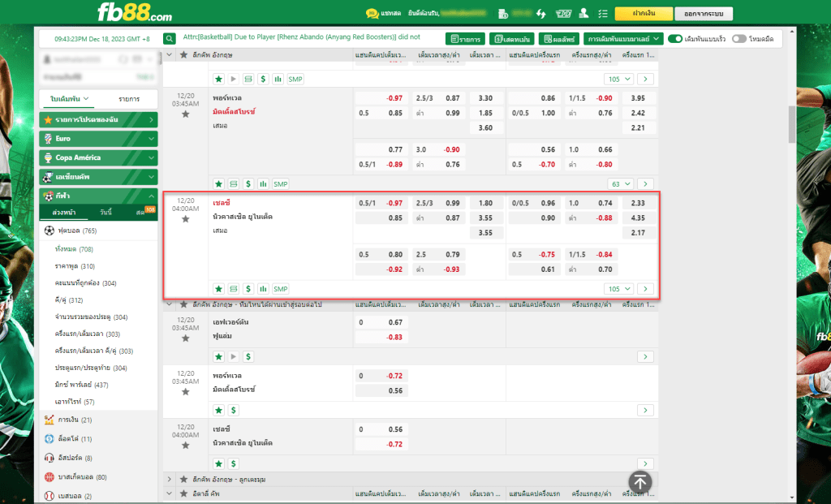
Task: Open statistics chart icon in เชลซี match row
Action: coord(263,289)
